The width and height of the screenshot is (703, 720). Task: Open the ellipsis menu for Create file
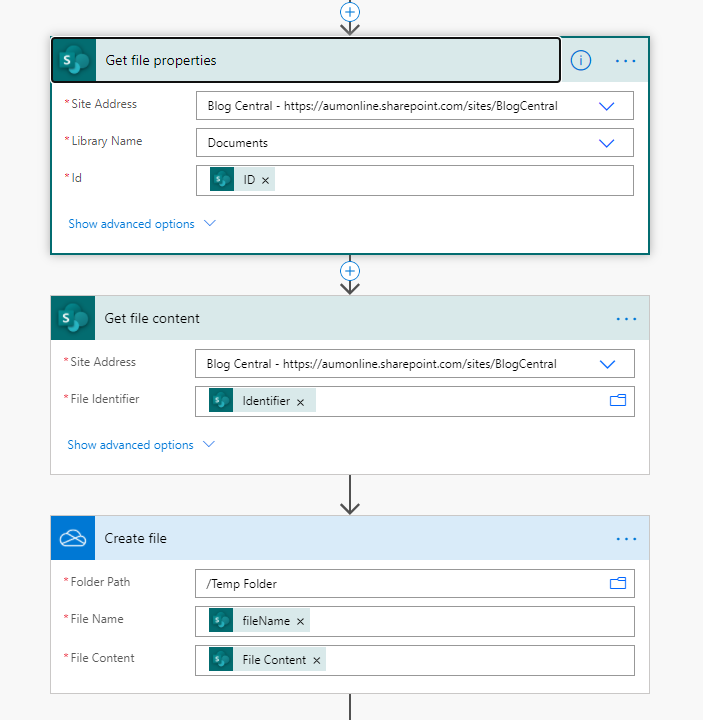[x=626, y=539]
